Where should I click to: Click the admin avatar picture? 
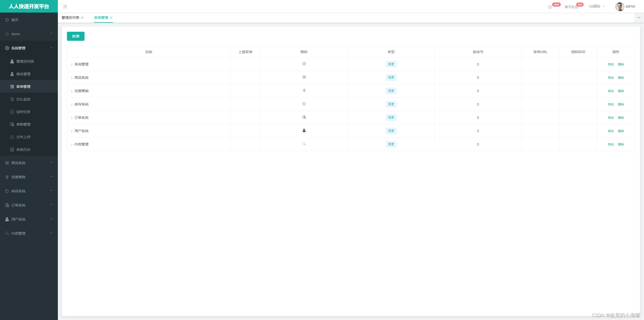[x=619, y=7]
